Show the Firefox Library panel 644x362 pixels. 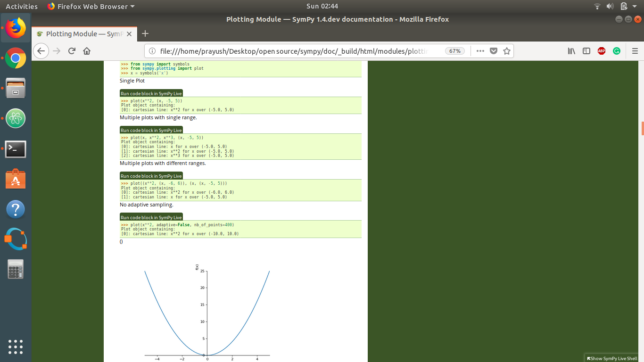[571, 51]
